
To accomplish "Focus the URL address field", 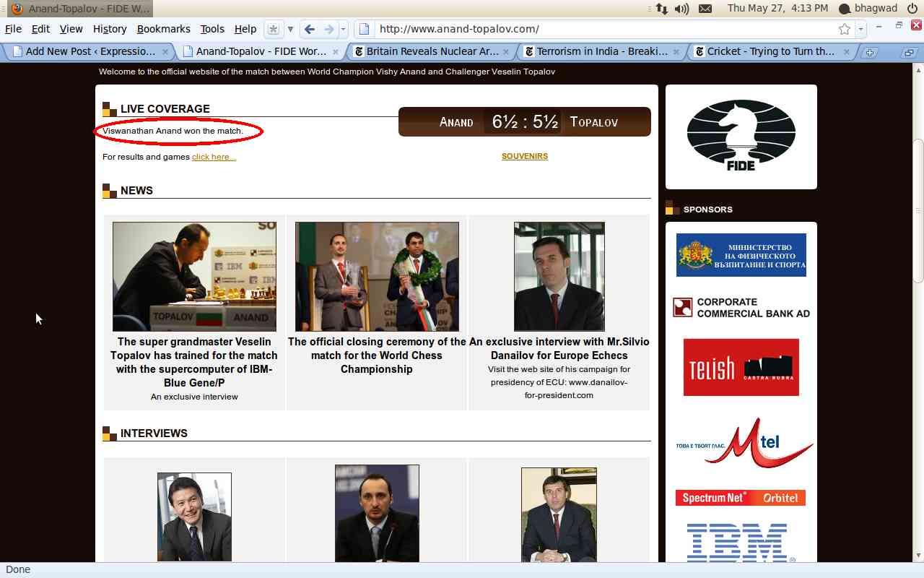I will (x=605, y=29).
